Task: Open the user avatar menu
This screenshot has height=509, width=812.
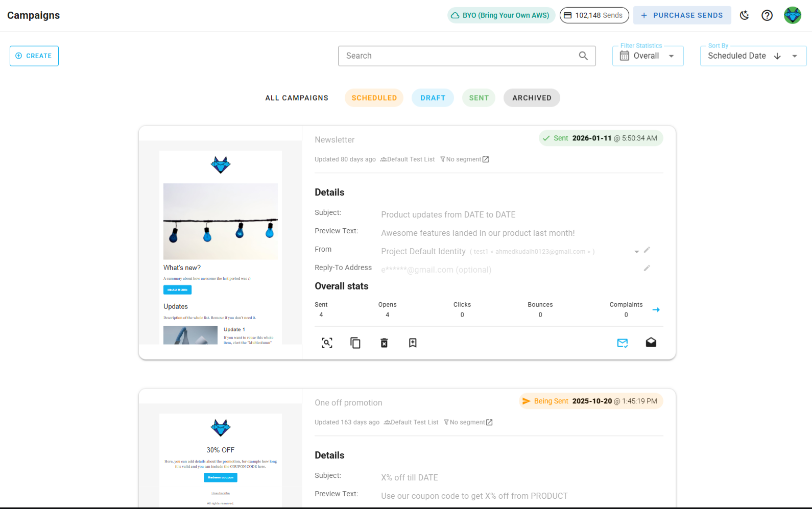Action: pyautogui.click(x=793, y=15)
